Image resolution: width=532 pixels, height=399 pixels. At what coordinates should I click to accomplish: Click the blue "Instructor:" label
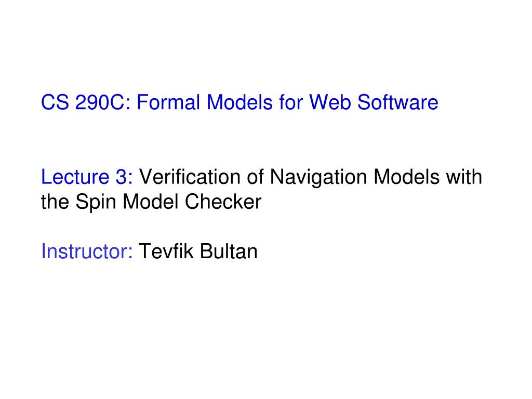tap(87, 251)
